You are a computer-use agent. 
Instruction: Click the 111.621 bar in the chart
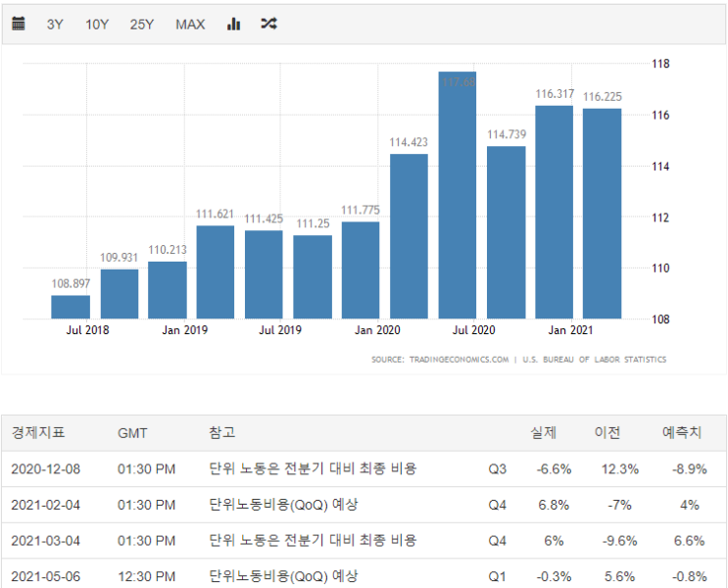[216, 272]
